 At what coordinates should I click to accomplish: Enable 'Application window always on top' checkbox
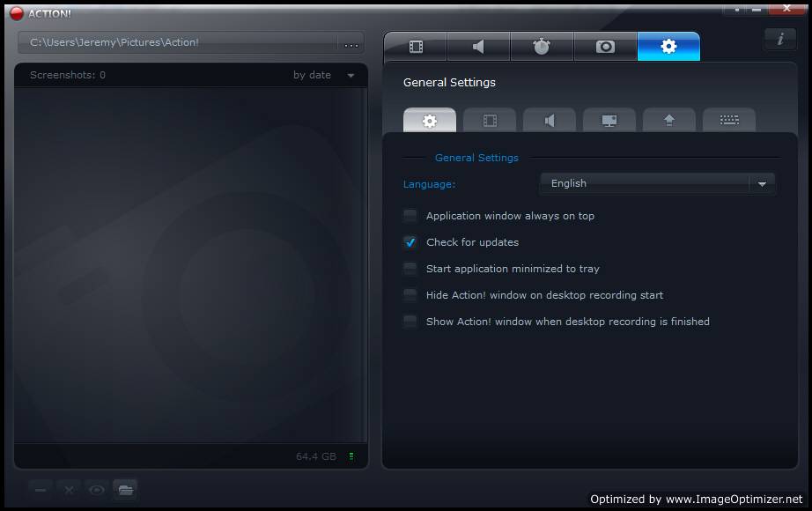(410, 216)
